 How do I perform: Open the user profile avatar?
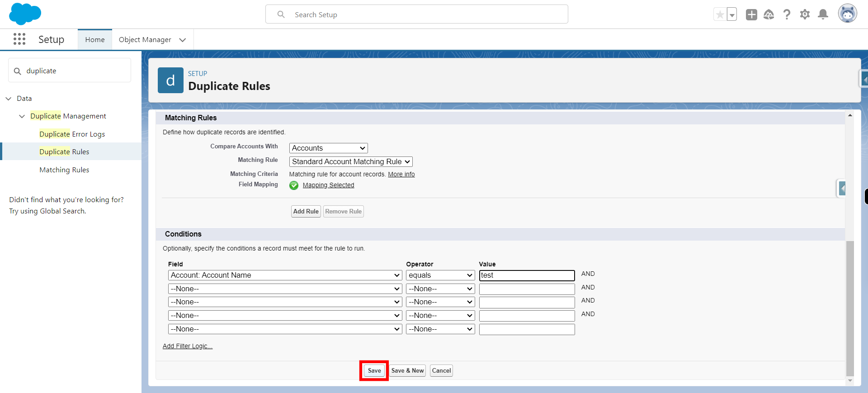(847, 14)
